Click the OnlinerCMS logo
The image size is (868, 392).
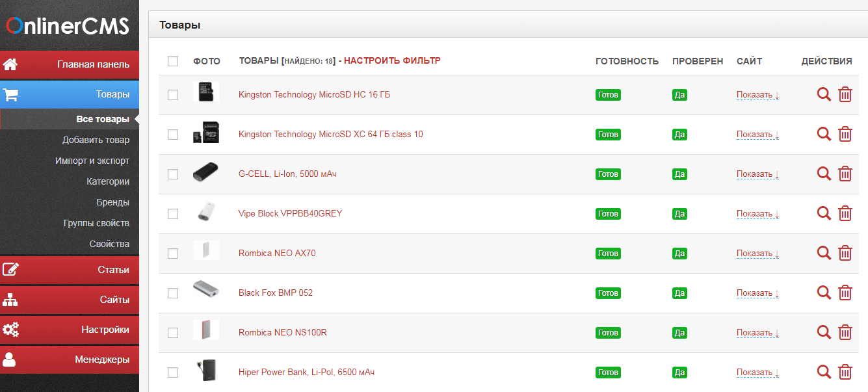(68, 25)
